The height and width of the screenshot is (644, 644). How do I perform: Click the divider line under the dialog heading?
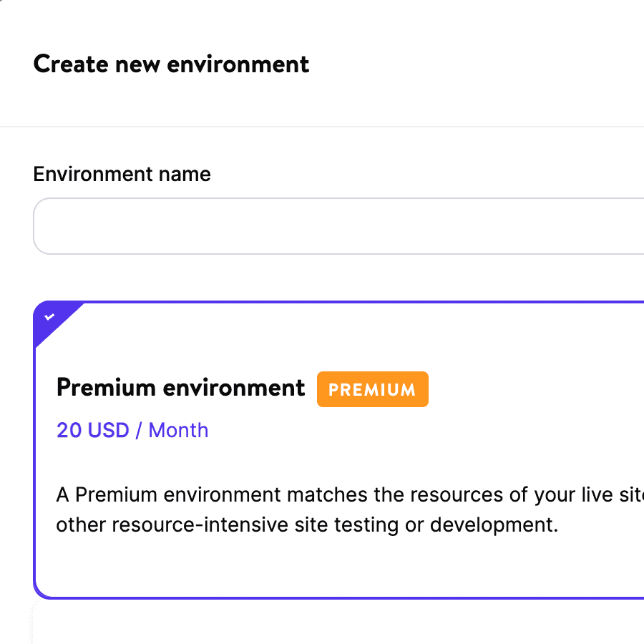tap(322, 127)
